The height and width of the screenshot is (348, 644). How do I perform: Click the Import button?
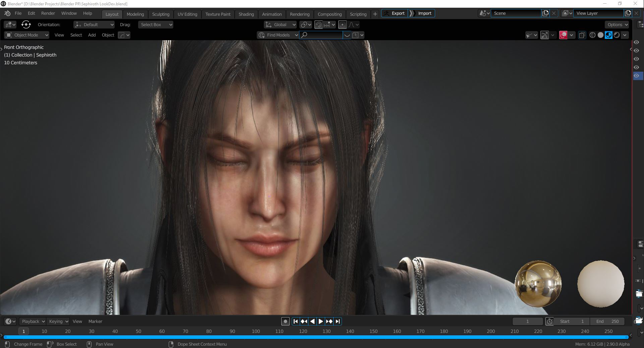[x=421, y=13]
